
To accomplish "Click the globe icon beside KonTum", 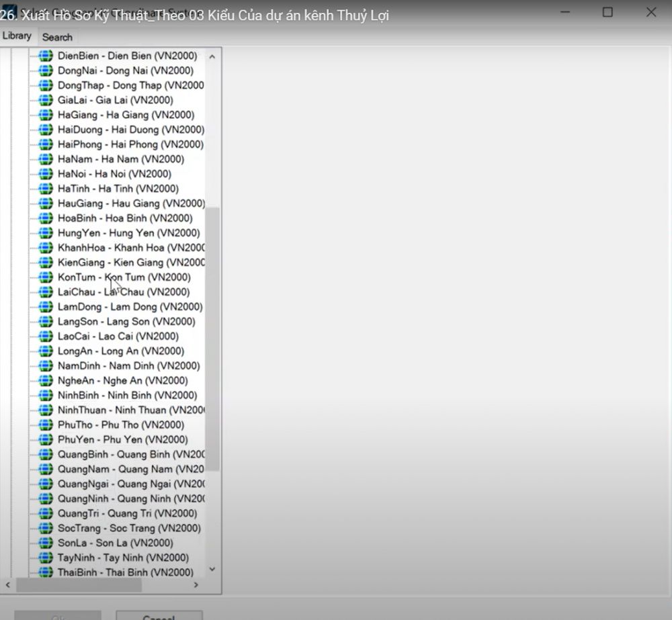I will tap(46, 277).
